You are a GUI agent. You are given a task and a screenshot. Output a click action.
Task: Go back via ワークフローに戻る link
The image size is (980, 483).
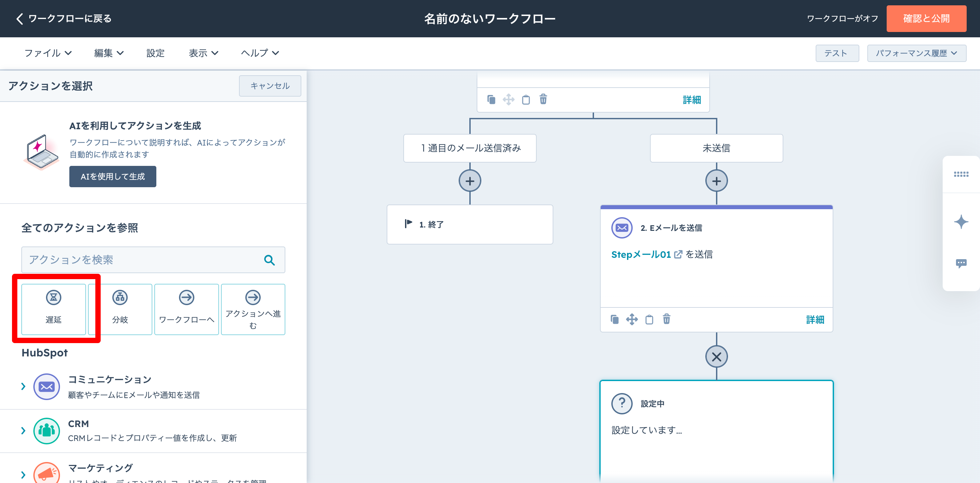point(64,19)
